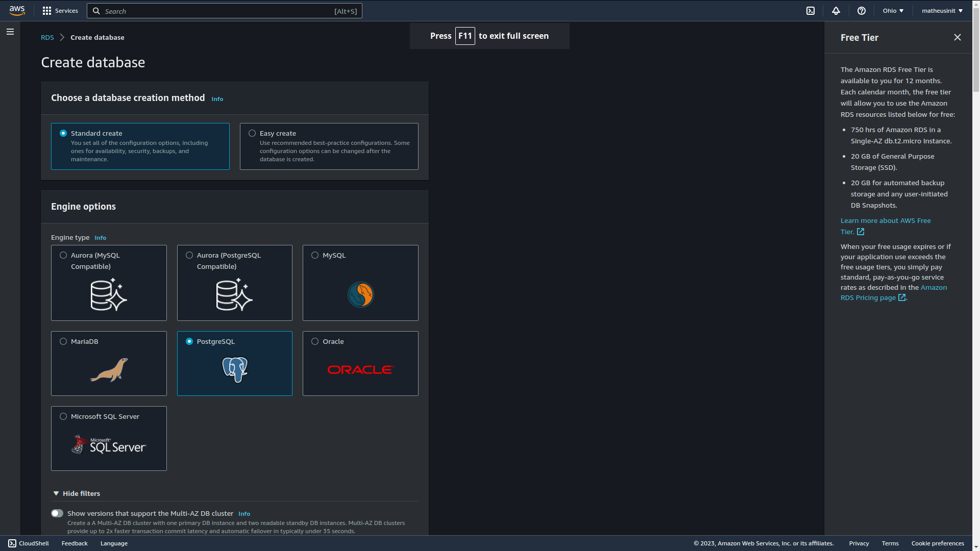This screenshot has height=551, width=980.
Task: Click inside the search field
Action: pyautogui.click(x=225, y=11)
